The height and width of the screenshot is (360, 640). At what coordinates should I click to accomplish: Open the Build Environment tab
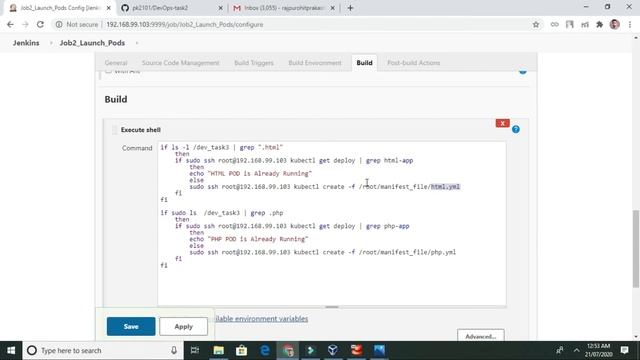click(x=315, y=63)
